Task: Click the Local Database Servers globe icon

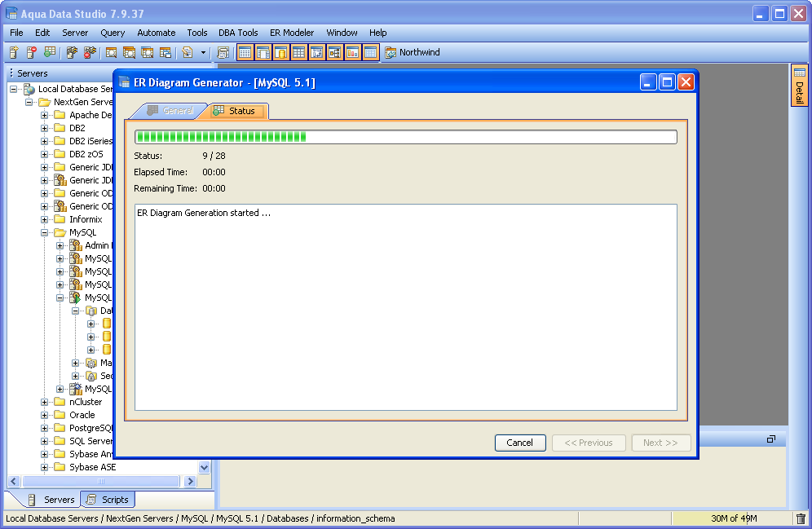Action: [x=29, y=89]
